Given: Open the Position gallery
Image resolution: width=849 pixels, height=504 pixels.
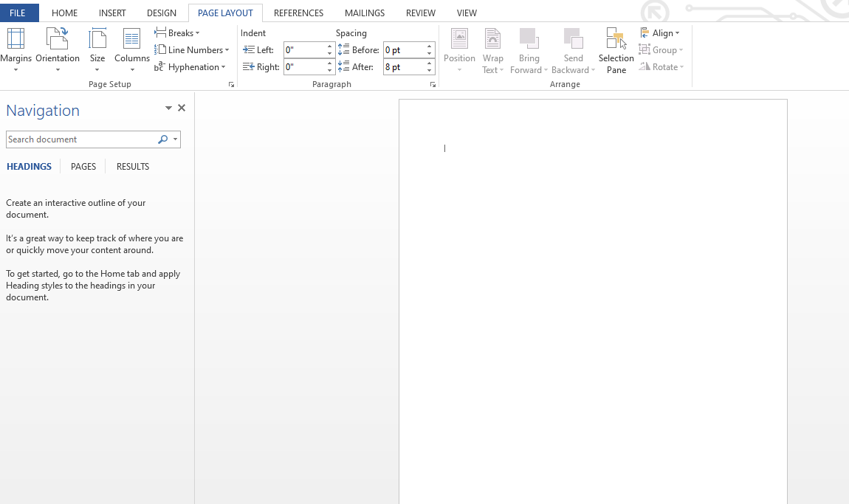Looking at the screenshot, I should coord(459,49).
